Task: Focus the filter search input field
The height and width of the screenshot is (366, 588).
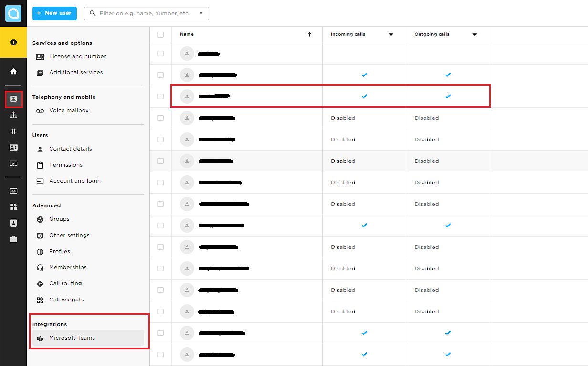Action: pos(147,13)
